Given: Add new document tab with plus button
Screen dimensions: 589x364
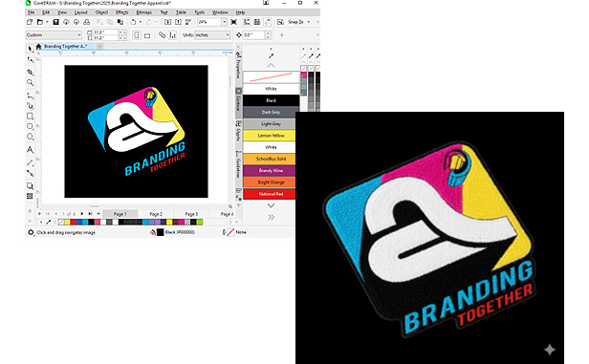Looking at the screenshot, I should tap(99, 47).
